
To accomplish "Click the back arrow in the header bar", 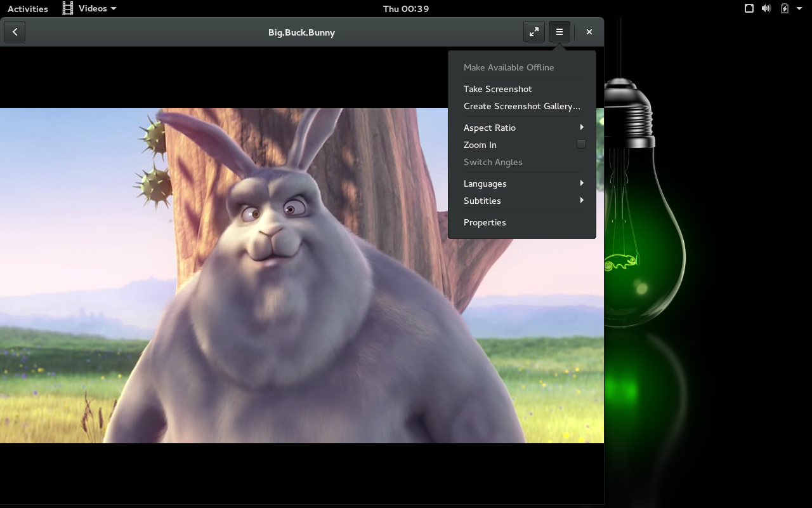I will click(15, 32).
